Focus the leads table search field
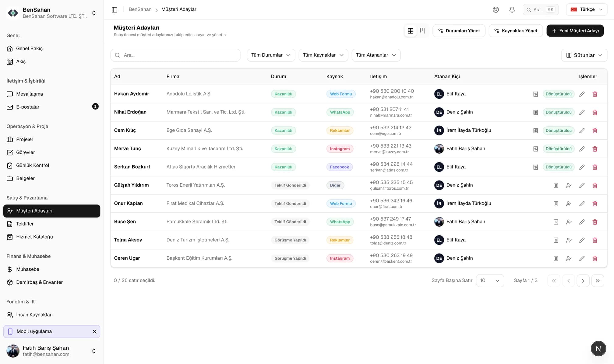 pos(175,55)
